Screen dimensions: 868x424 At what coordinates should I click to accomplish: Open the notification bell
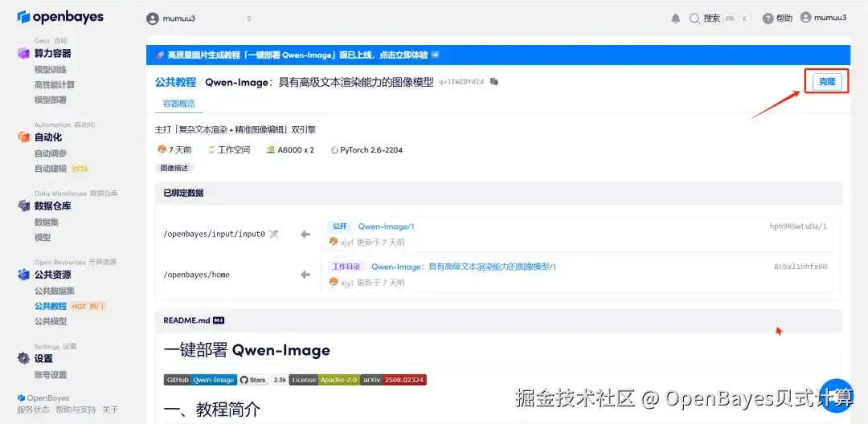[676, 18]
